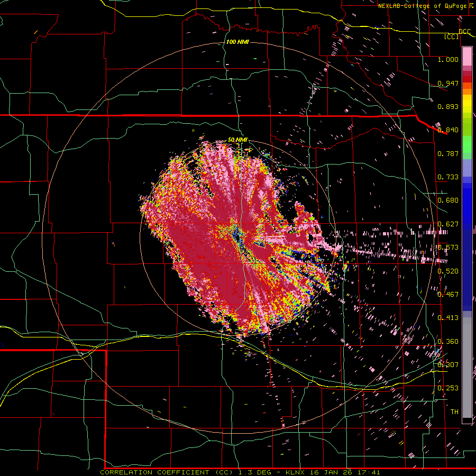Image resolution: width=476 pixels, height=476 pixels.
Task: Select the 0.680 color scale value
Action: click(448, 200)
